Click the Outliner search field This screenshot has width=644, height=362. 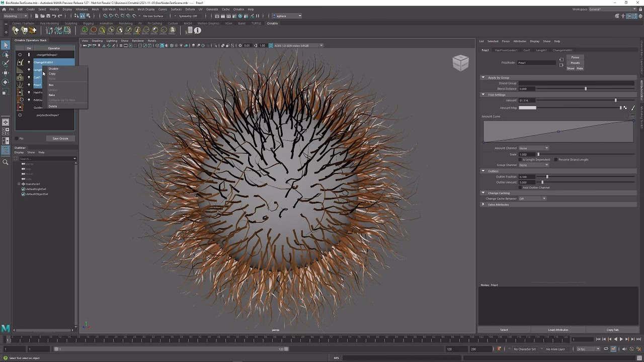pos(45,159)
